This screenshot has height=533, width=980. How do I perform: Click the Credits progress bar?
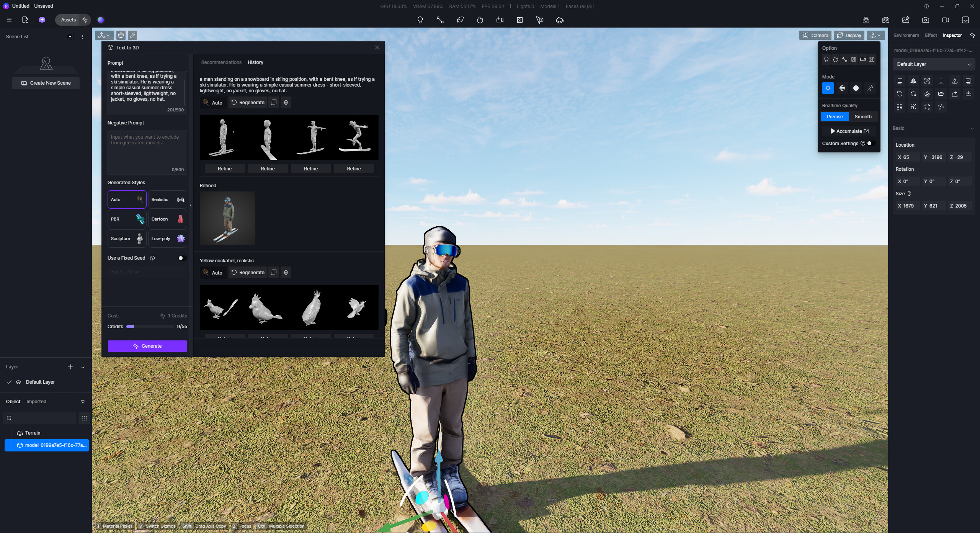tap(150, 327)
